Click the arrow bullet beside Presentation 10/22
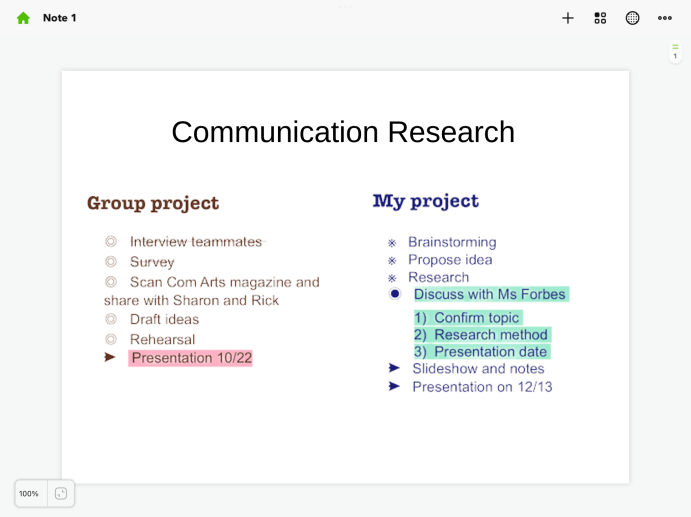This screenshot has width=691, height=517. click(110, 357)
